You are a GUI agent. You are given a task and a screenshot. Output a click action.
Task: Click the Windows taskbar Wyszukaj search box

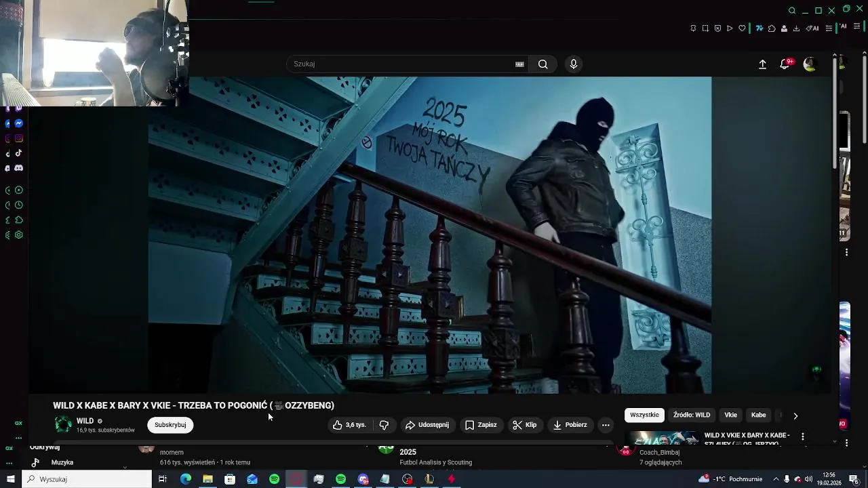pos(87,479)
